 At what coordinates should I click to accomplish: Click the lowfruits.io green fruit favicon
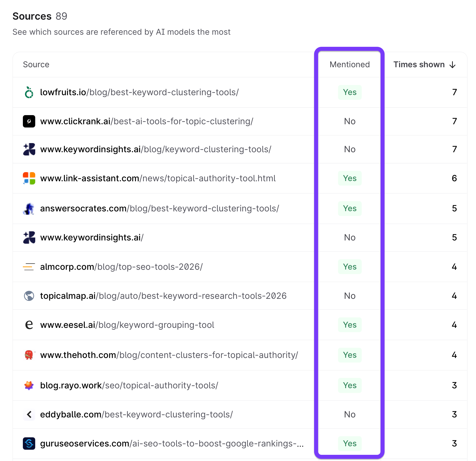point(29,93)
